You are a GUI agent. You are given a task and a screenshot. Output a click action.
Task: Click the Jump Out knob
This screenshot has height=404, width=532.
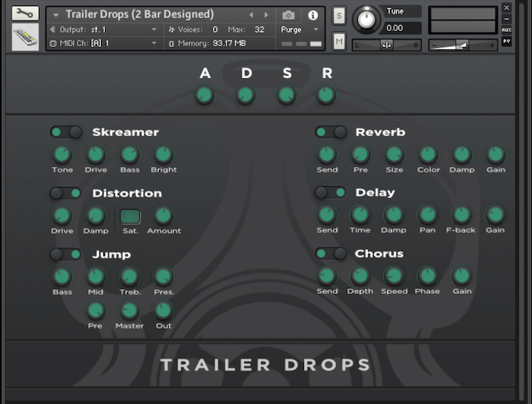point(163,311)
